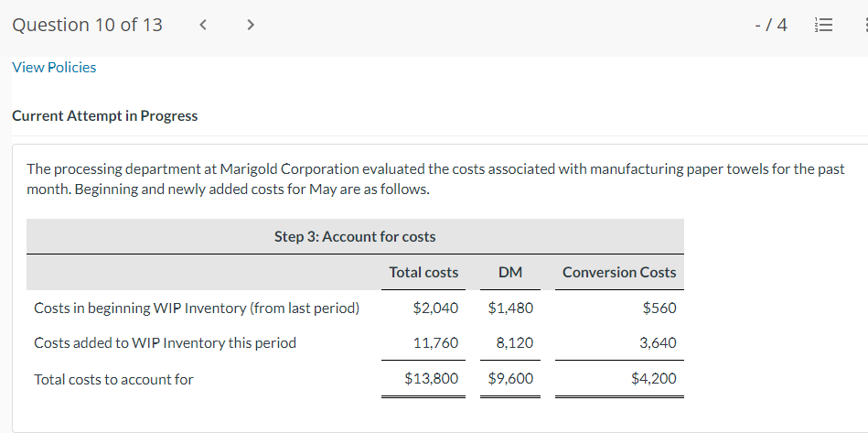
Task: Select the Total costs column header
Action: pyautogui.click(x=423, y=273)
